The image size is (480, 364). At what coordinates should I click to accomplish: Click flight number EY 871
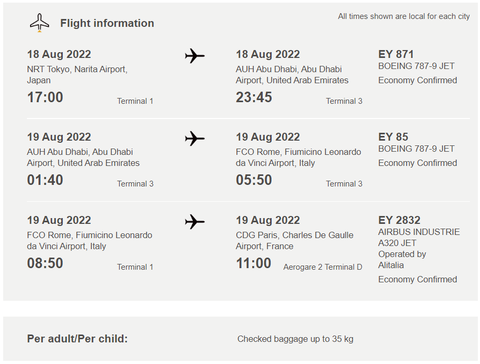(x=396, y=54)
